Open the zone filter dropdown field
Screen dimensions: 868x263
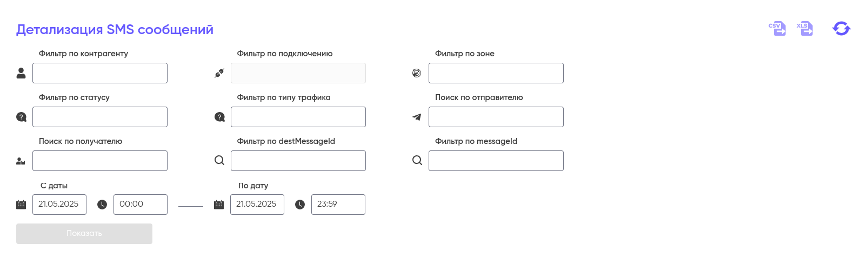[496, 73]
